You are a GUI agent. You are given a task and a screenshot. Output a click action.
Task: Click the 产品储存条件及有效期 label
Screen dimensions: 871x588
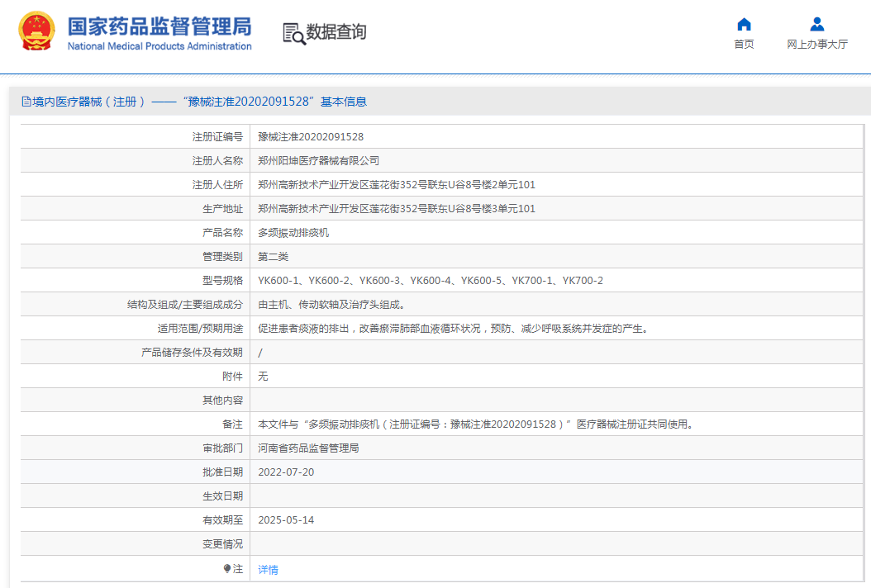193,352
